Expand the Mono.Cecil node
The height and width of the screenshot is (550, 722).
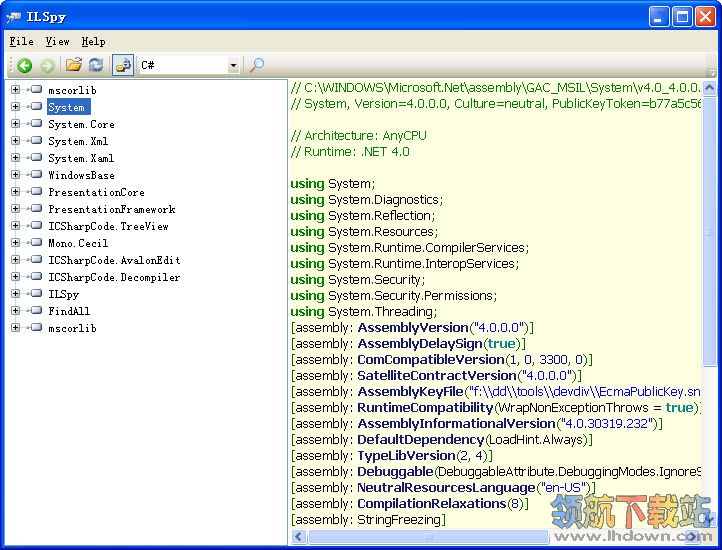coord(16,243)
